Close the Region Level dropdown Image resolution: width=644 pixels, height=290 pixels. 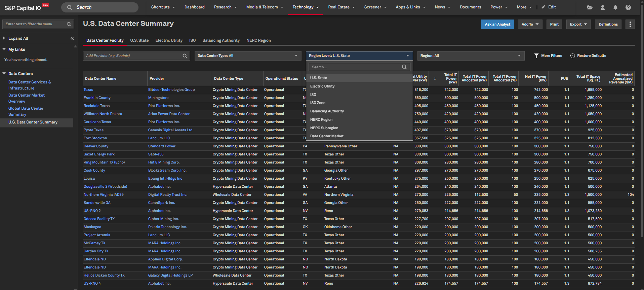(359, 56)
